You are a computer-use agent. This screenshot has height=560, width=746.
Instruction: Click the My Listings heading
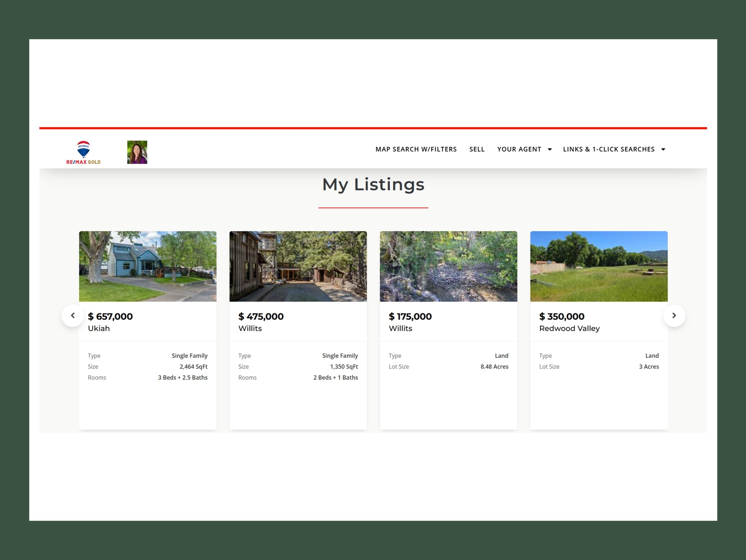373,185
